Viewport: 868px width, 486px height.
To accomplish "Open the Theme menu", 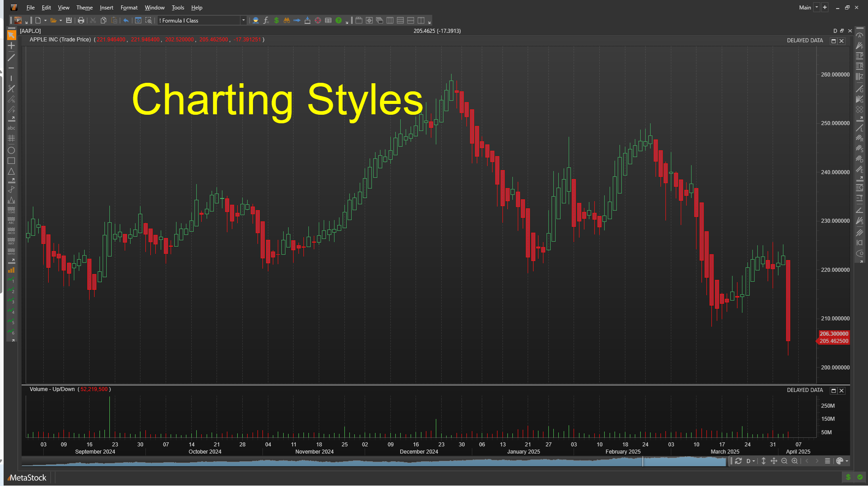I will pos(84,8).
